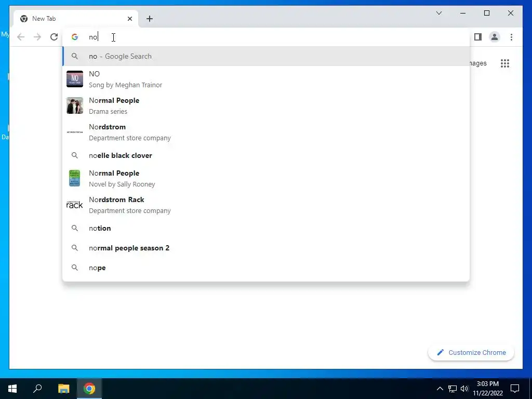532x399 pixels.
Task: Open Chrome's three-dot menu
Action: [511, 37]
